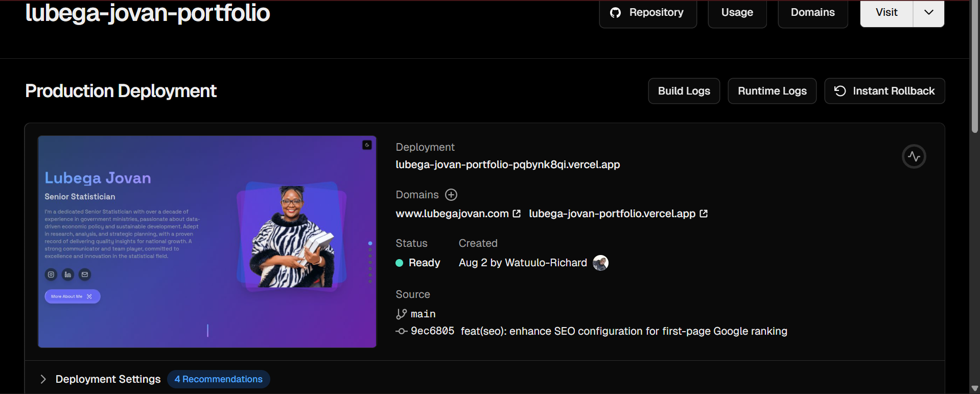This screenshot has height=394, width=980.
Task: Open Build Logs
Action: (x=684, y=91)
